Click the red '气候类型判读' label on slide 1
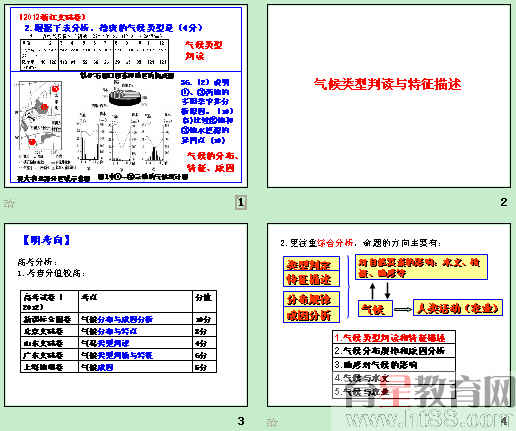Image resolution: width=516 pixels, height=431 pixels. click(x=203, y=50)
